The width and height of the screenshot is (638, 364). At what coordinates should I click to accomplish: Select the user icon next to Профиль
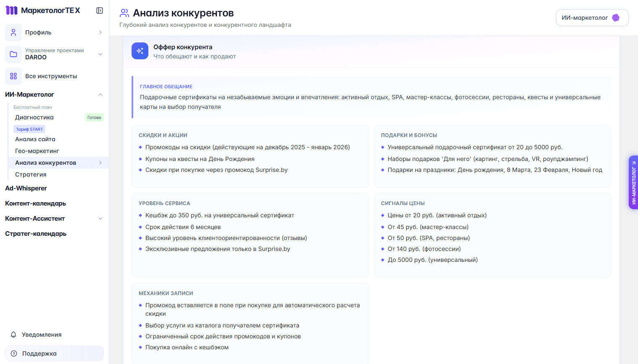pyautogui.click(x=13, y=32)
